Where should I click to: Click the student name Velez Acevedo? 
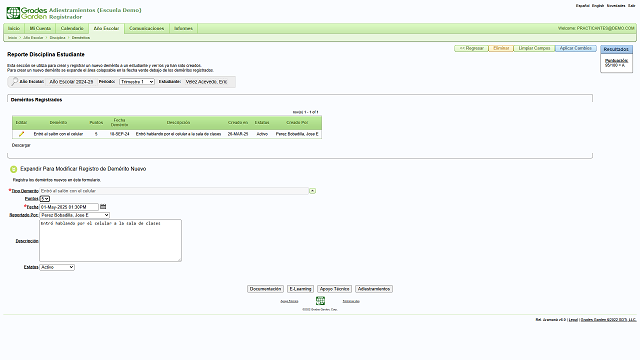[x=206, y=82]
